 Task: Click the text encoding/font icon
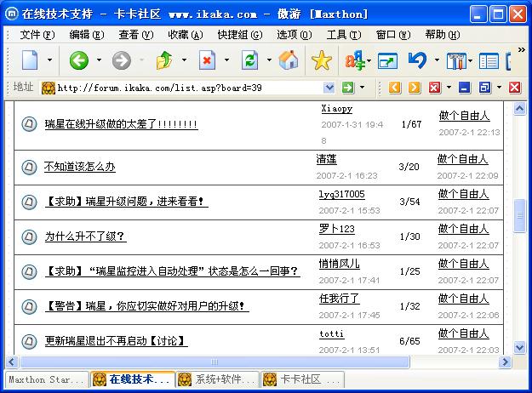click(x=355, y=60)
